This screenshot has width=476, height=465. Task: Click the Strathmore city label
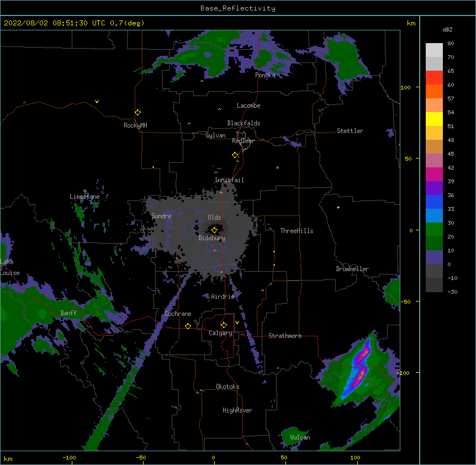(x=285, y=336)
